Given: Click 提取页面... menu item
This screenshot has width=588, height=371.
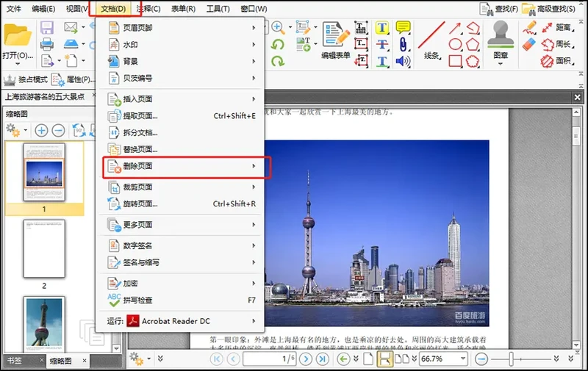Looking at the screenshot, I should 182,116.
